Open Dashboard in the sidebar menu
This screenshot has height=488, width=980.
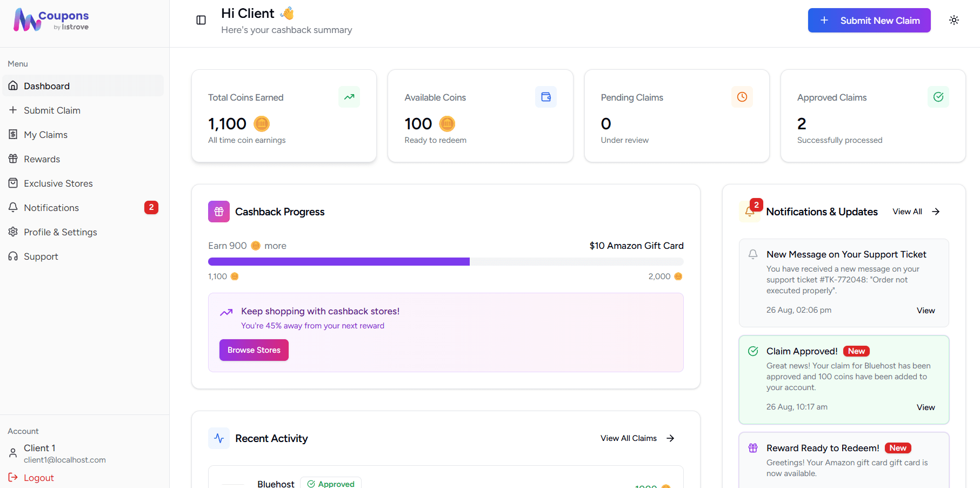83,85
